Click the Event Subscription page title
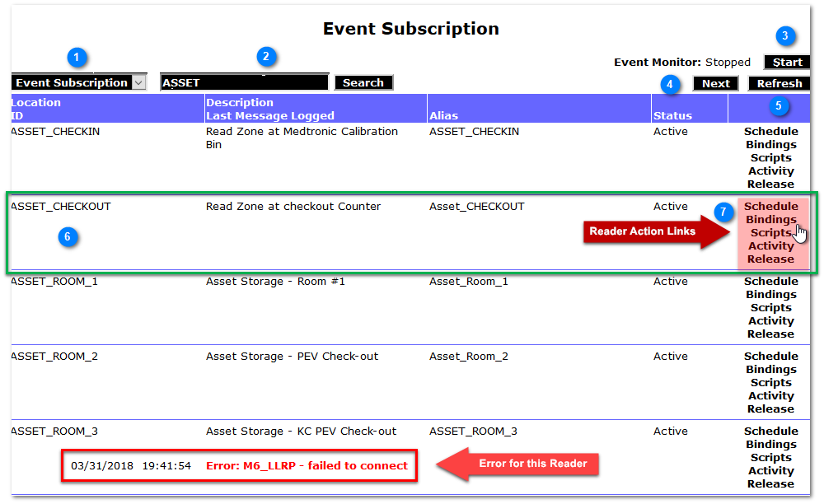 tap(411, 28)
